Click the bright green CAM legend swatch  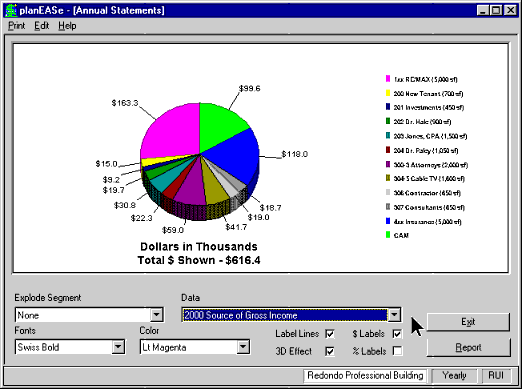(x=388, y=235)
